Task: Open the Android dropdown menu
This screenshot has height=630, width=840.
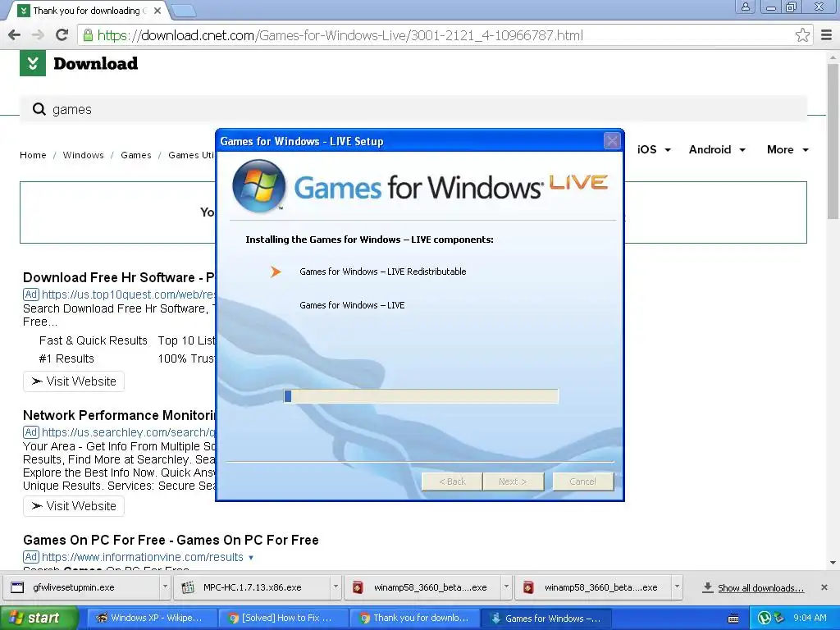Action: (x=717, y=149)
